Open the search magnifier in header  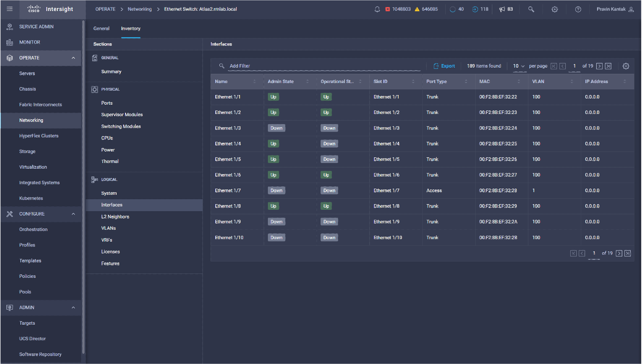[531, 9]
